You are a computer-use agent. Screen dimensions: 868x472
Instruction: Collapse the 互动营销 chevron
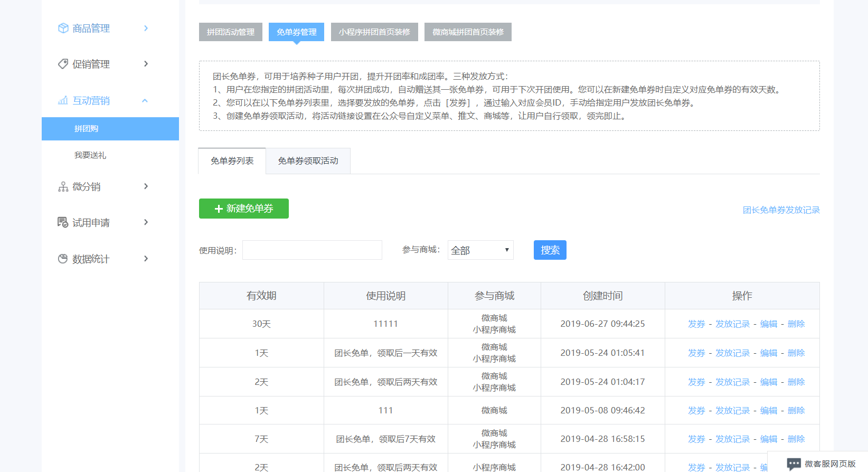[145, 100]
